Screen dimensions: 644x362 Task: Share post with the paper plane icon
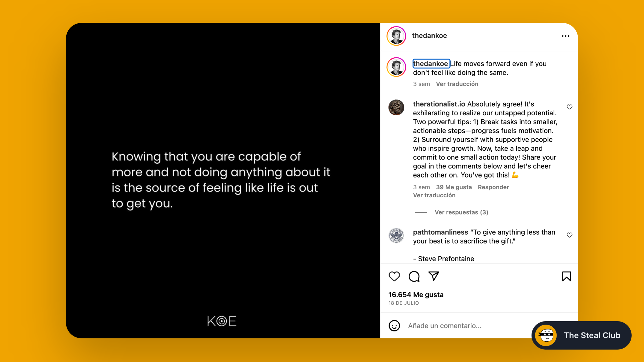click(434, 276)
